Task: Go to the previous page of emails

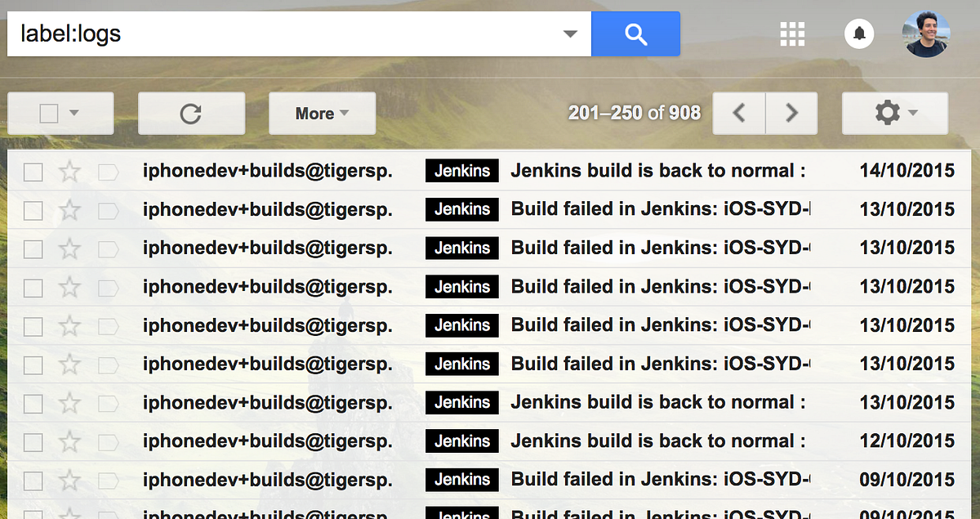Action: [x=738, y=113]
